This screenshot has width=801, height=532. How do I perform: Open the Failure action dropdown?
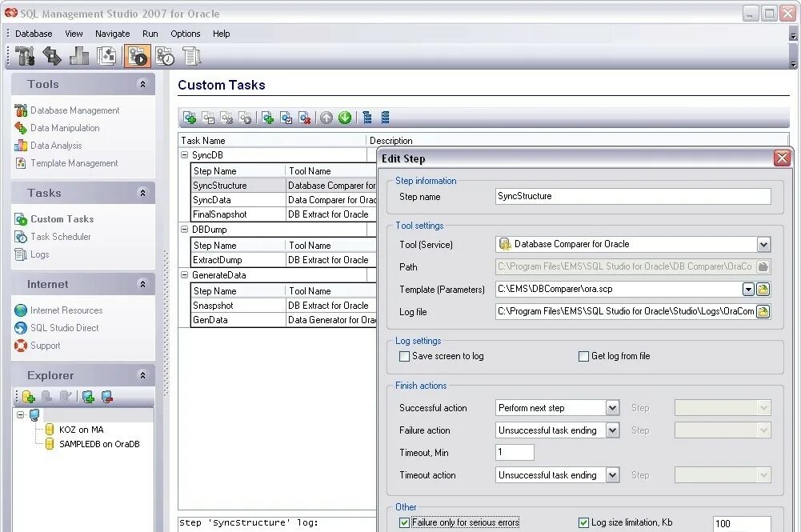pyautogui.click(x=612, y=430)
